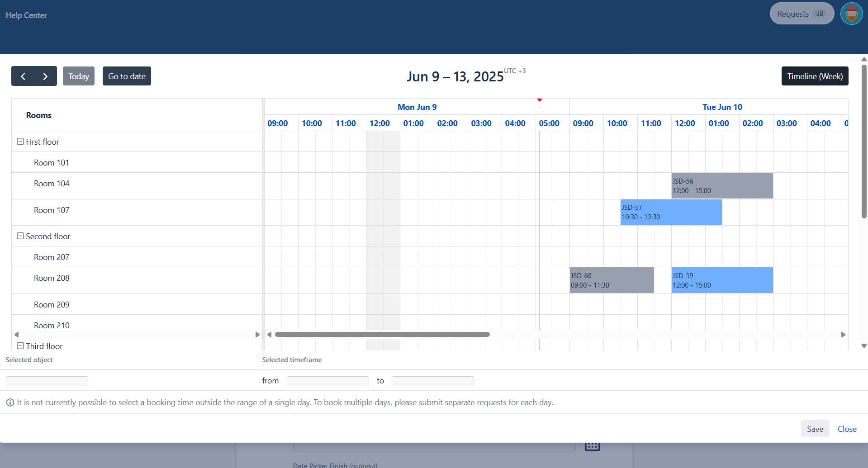
Task: Go to next week with right chevron
Action: pyautogui.click(x=45, y=76)
